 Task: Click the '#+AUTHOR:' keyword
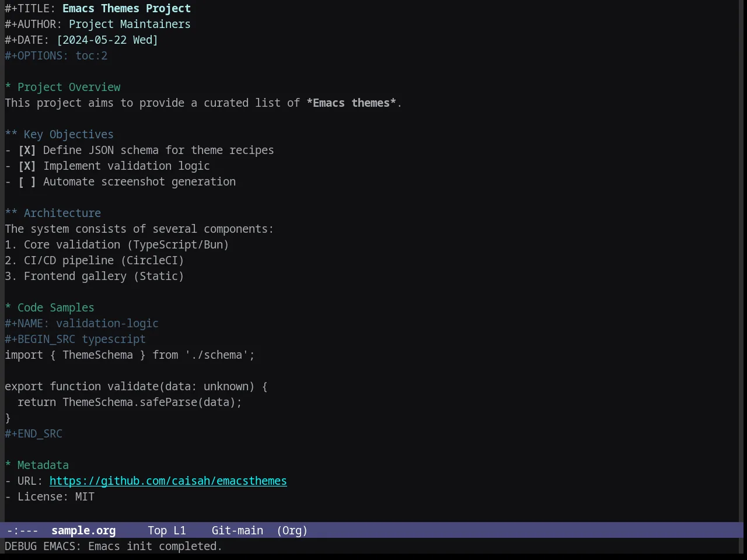(x=33, y=24)
